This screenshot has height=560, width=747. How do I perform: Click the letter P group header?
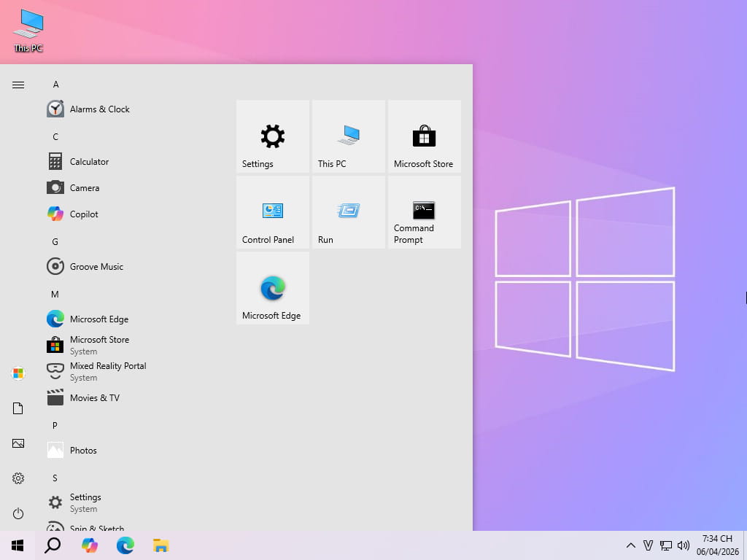(x=55, y=425)
